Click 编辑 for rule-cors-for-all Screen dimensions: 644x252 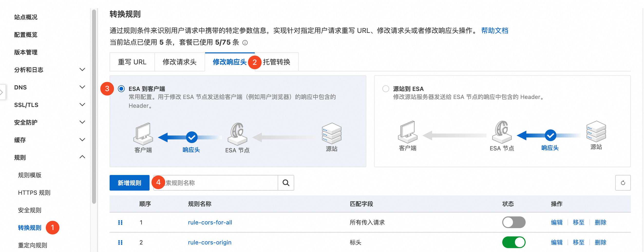[557, 222]
